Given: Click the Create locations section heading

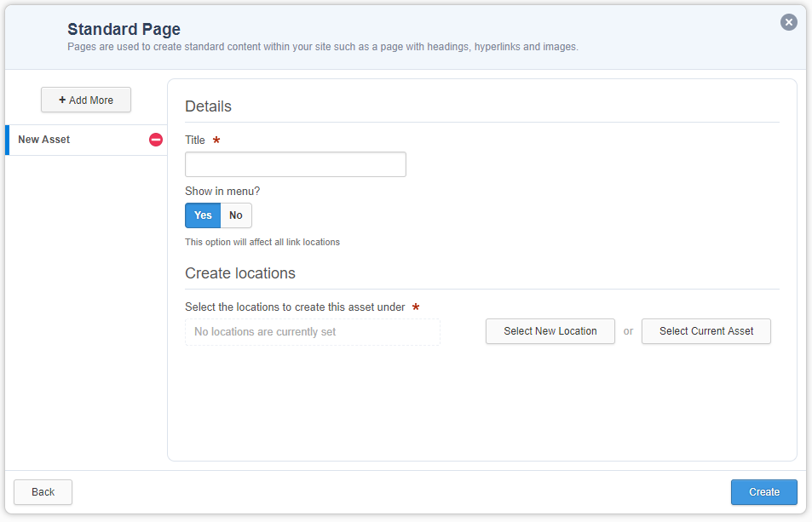Looking at the screenshot, I should pos(240,273).
